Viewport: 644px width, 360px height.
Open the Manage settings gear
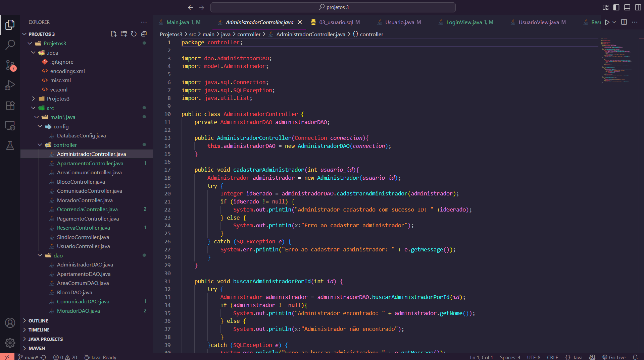[10, 343]
